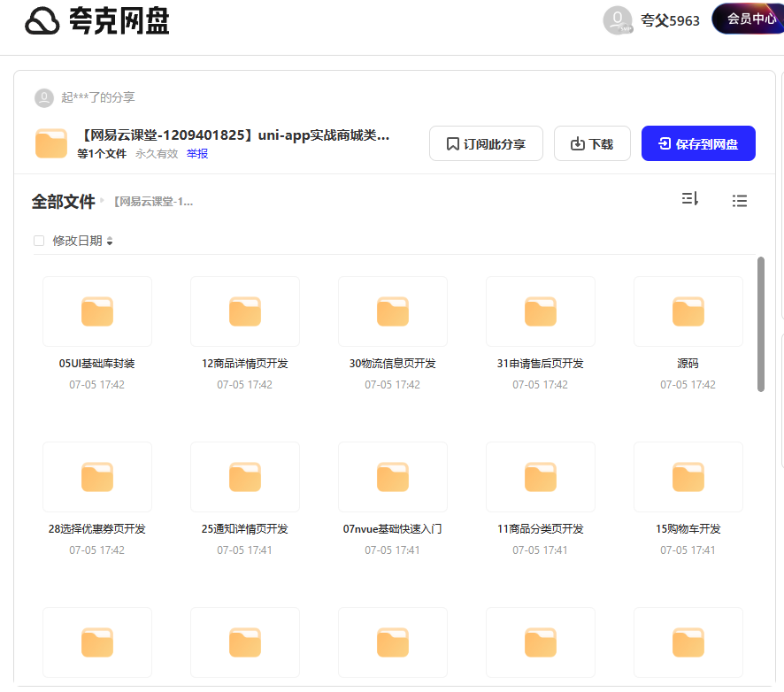Open folder icon for 31申请售后页开发

[x=541, y=311]
